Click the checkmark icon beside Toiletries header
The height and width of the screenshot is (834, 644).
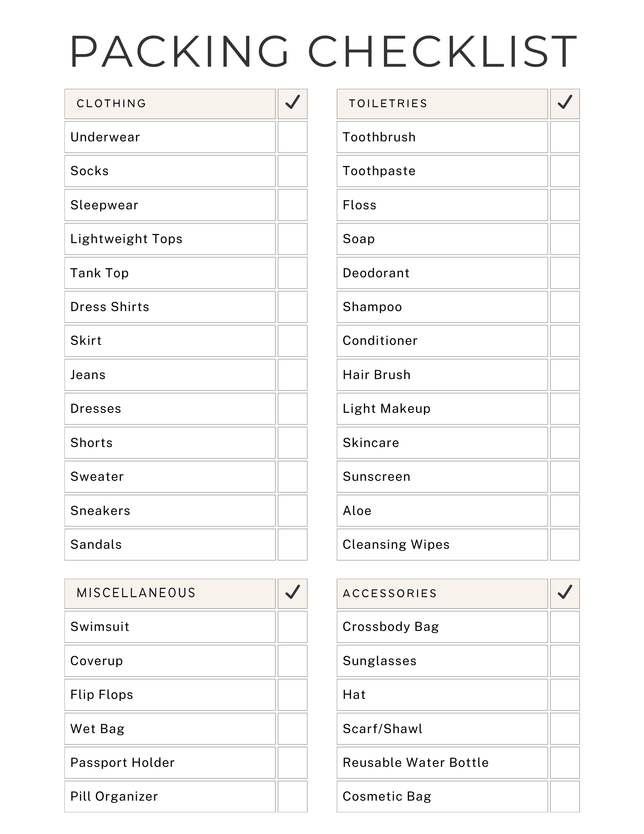click(565, 103)
